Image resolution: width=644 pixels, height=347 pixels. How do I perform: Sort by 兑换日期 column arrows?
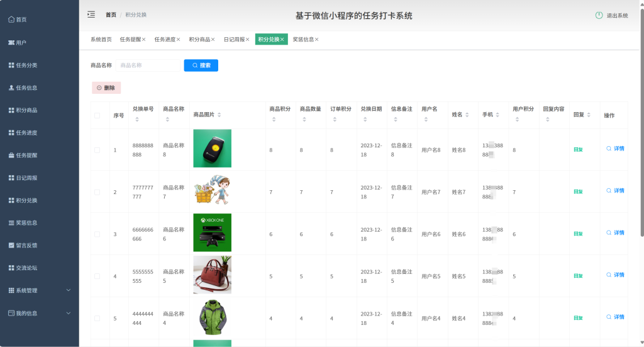[365, 119]
